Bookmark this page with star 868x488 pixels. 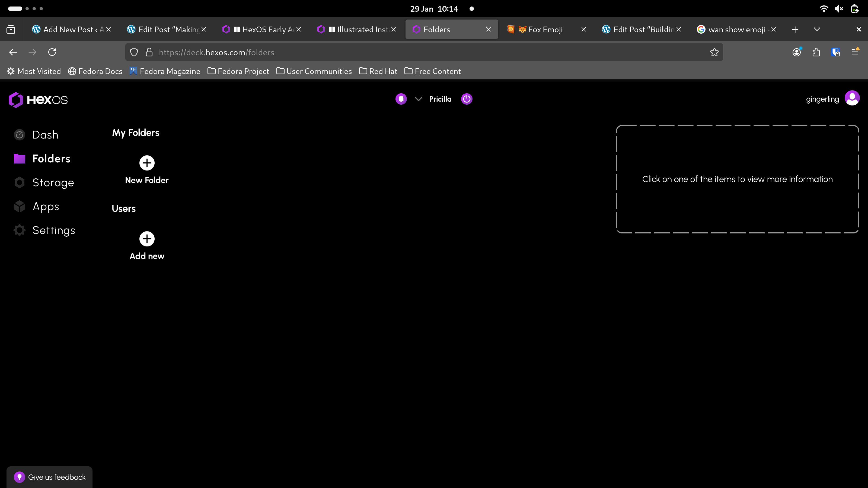coord(714,52)
